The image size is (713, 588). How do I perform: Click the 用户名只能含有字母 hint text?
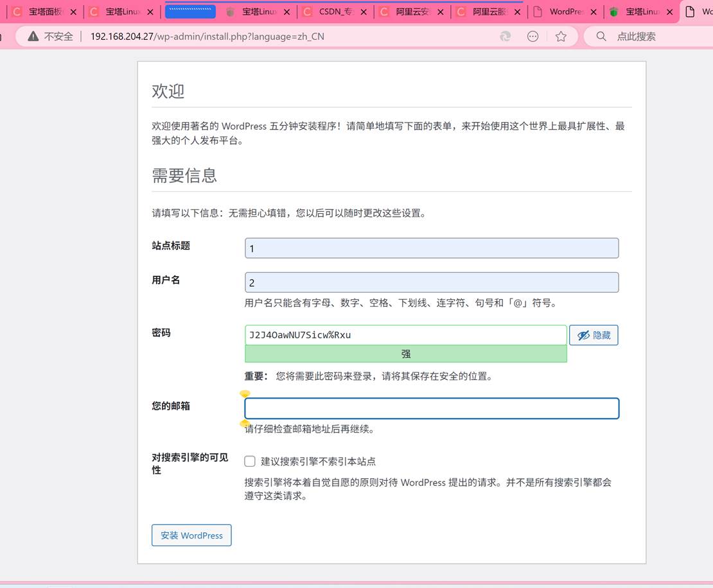click(x=401, y=302)
